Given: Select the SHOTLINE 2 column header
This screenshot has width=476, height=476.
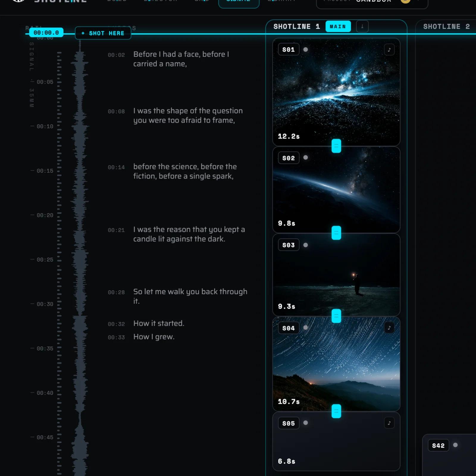Looking at the screenshot, I should [446, 26].
